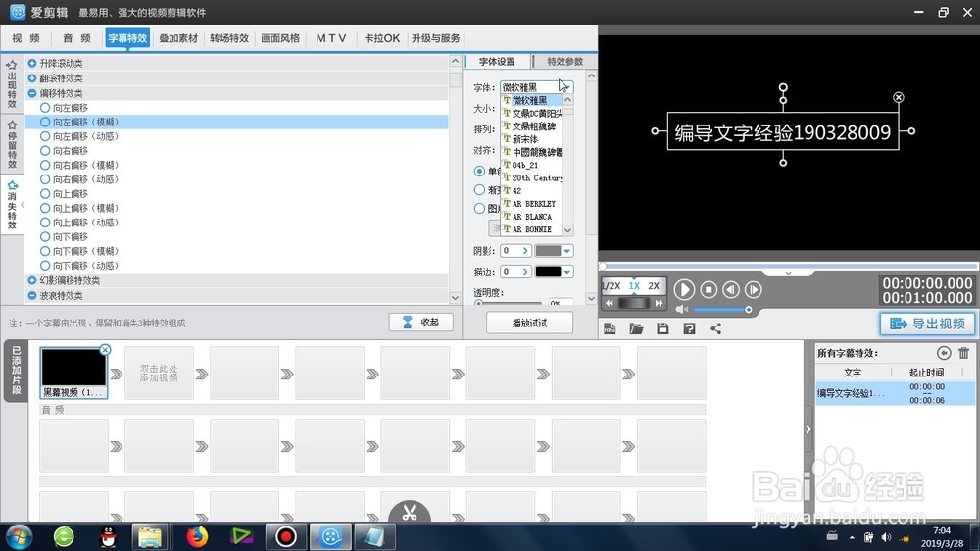The width and height of the screenshot is (980, 551).
Task: Click the stroke black color swatch
Action: (548, 272)
